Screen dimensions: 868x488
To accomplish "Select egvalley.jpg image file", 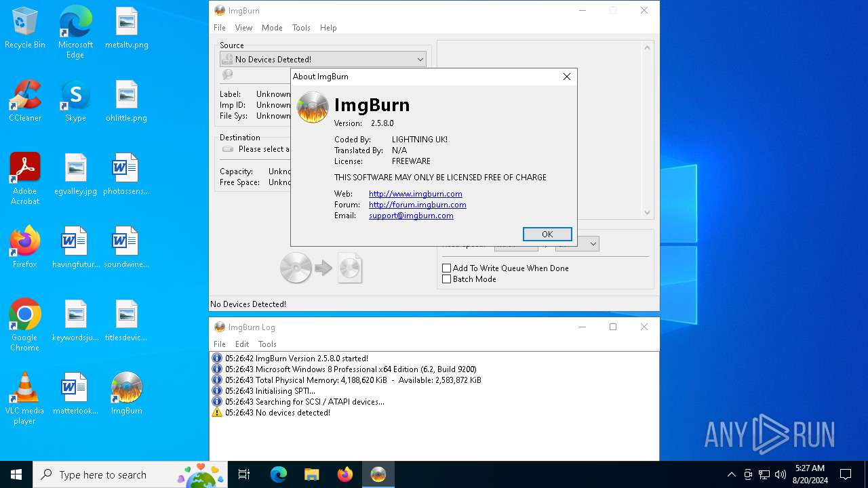I will 75,175.
